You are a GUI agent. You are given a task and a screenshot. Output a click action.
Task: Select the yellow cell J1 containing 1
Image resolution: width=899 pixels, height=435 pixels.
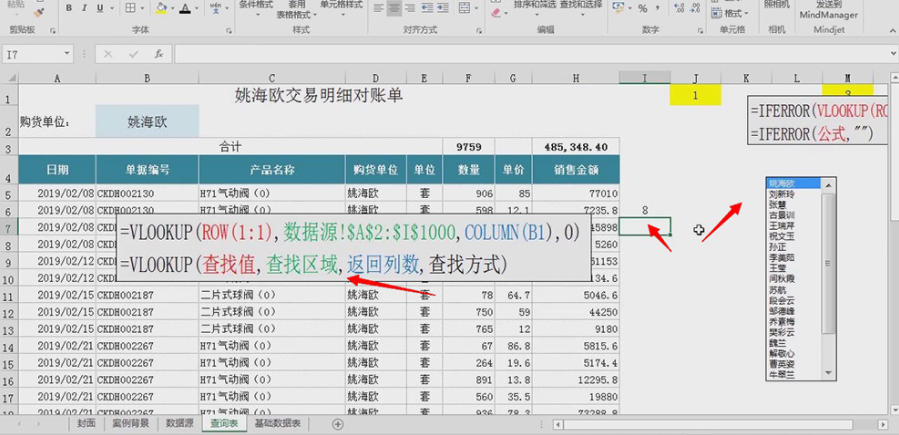click(695, 95)
